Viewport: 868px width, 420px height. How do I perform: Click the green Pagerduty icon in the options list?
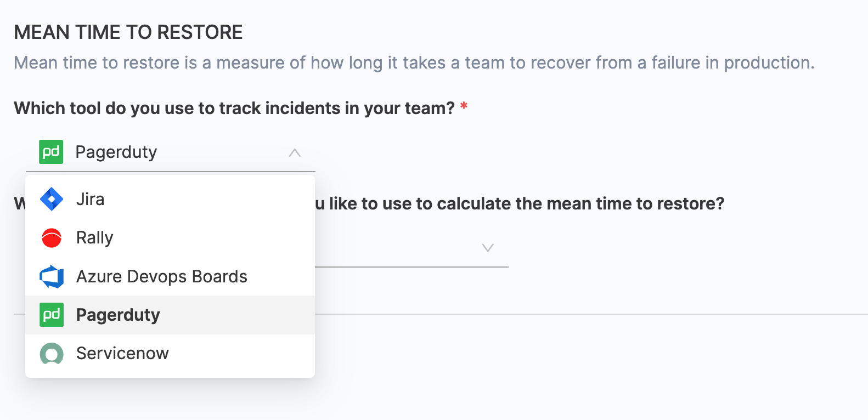[x=52, y=315]
